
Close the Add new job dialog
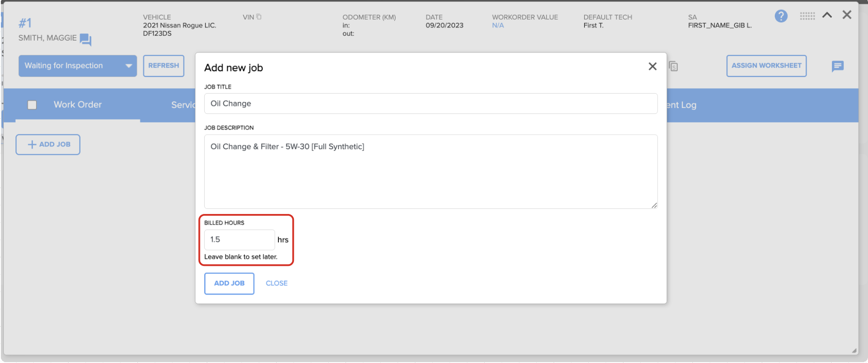(653, 66)
